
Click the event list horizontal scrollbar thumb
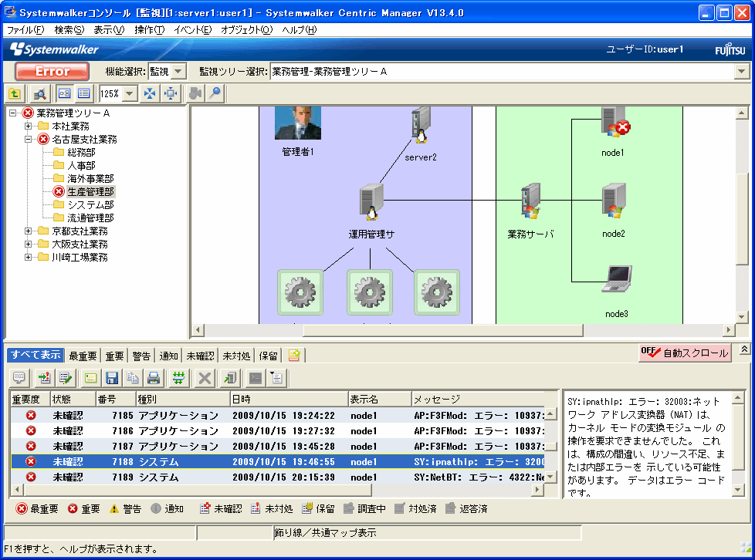pyautogui.click(x=198, y=490)
